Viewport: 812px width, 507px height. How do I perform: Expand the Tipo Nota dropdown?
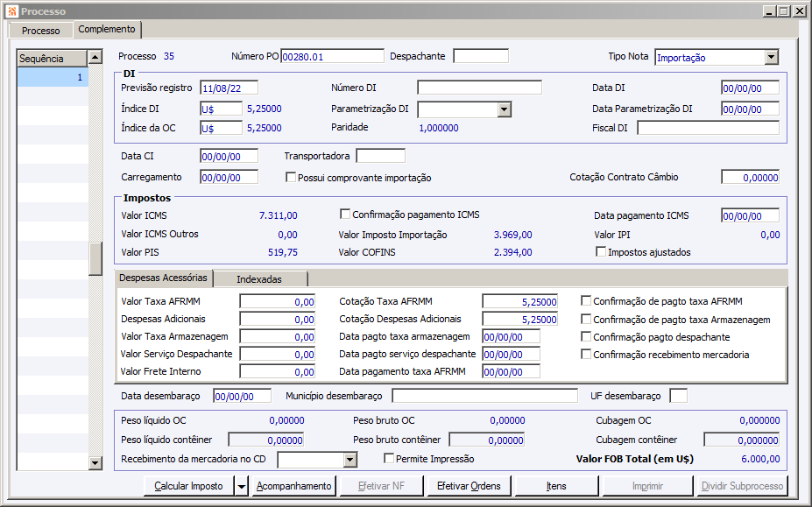click(771, 57)
